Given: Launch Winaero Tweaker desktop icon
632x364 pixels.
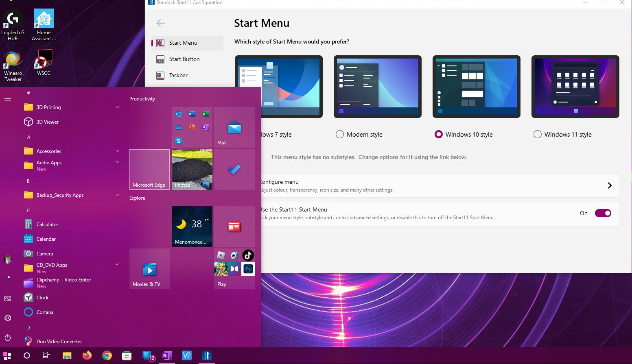Looking at the screenshot, I should 13,66.
